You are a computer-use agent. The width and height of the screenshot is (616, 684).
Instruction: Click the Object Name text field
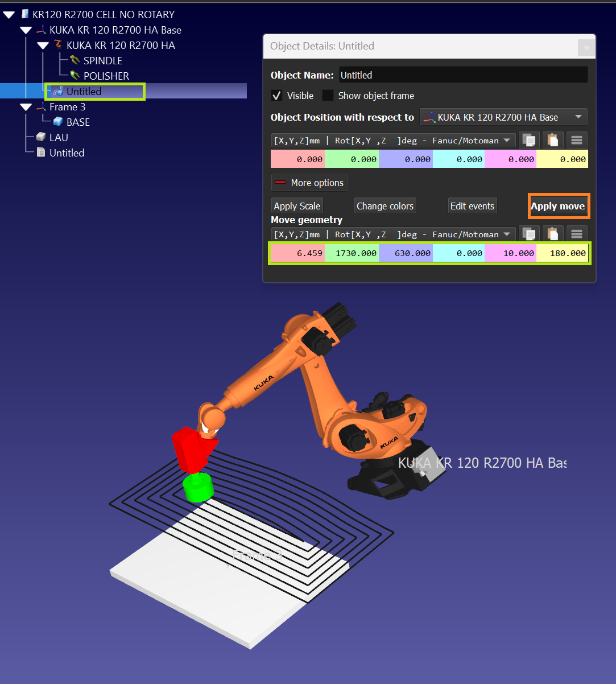coord(462,75)
